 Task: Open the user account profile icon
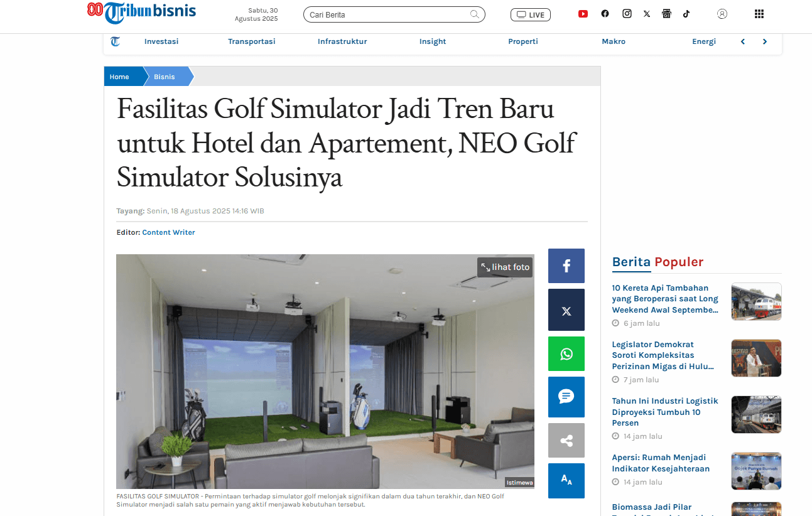tap(722, 14)
